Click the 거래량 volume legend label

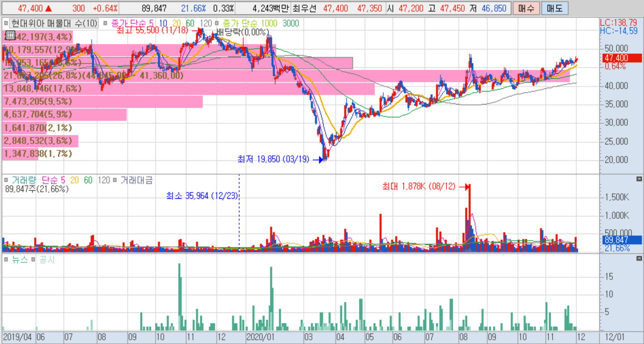24,180
